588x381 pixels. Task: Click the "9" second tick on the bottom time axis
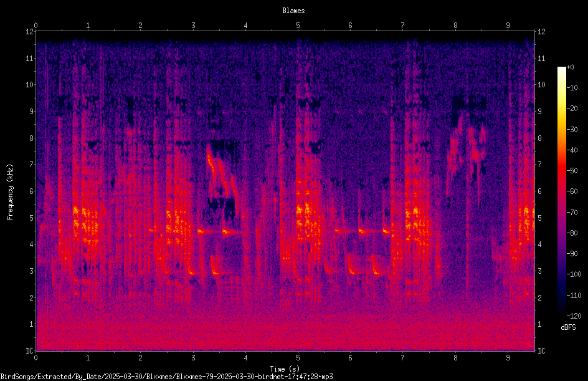tap(508, 358)
